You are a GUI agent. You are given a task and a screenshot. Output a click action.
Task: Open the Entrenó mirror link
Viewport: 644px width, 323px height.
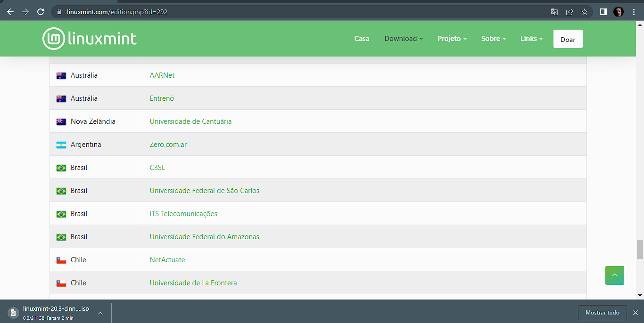pos(162,98)
